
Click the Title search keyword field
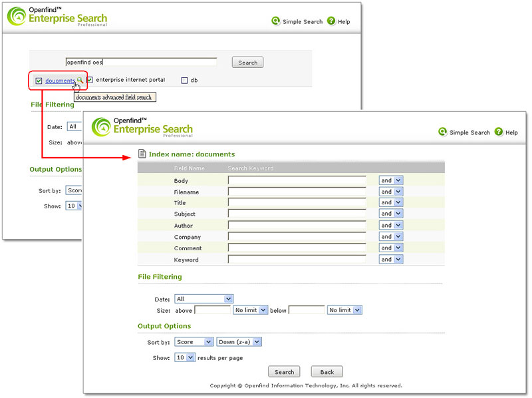point(297,202)
